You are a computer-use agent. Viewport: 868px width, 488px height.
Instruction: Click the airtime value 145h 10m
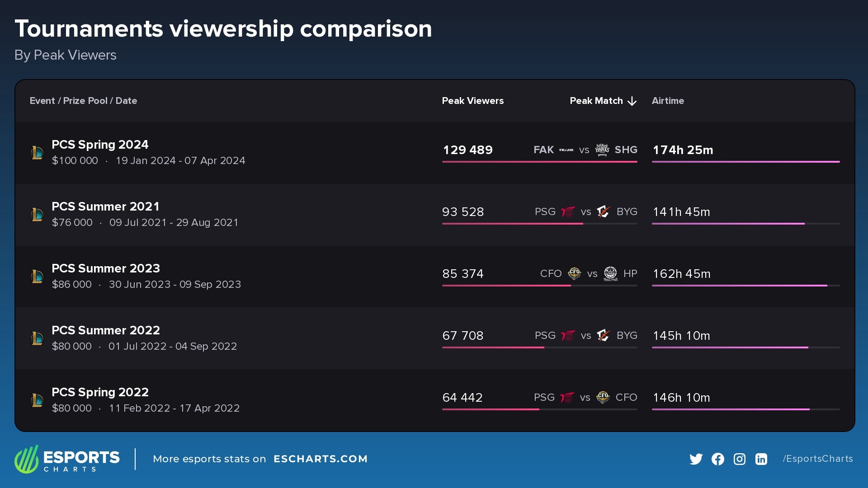pos(681,336)
